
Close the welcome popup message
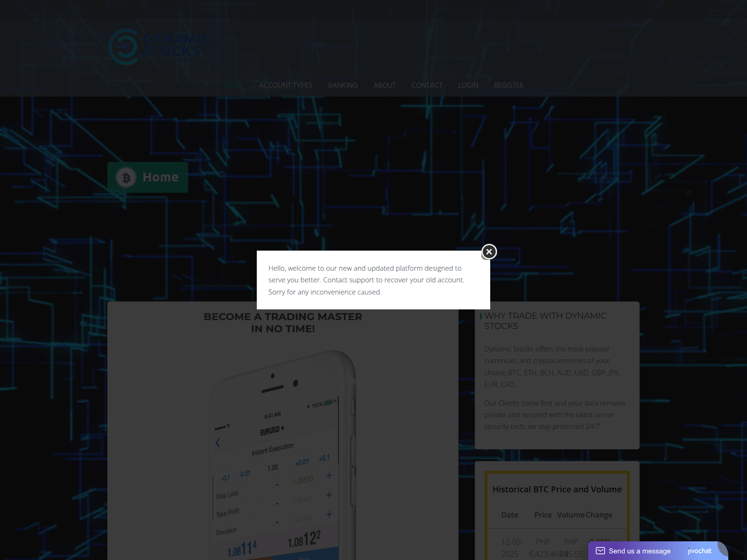489,252
